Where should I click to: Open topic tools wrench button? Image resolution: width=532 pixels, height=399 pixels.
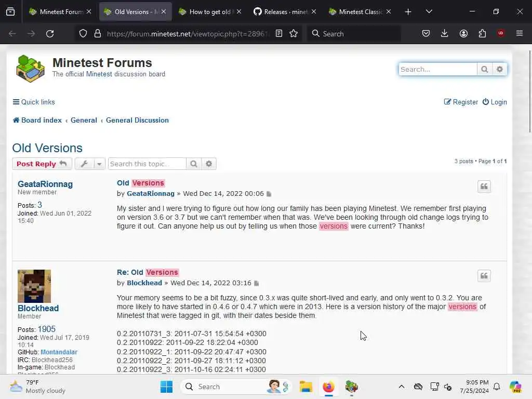[84, 164]
